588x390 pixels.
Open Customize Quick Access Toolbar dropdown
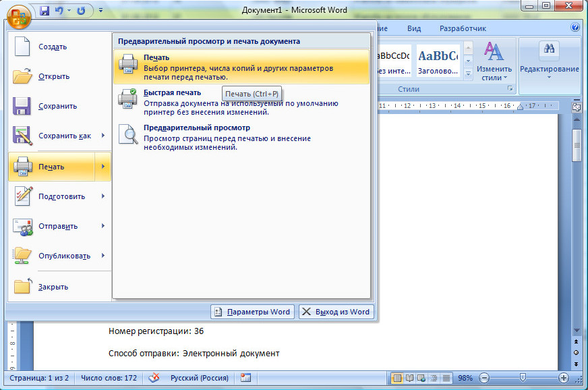[x=100, y=11]
